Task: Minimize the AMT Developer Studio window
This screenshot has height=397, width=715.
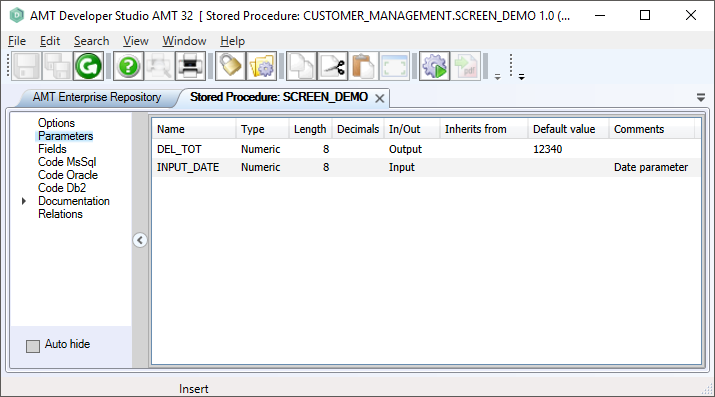Action: point(600,15)
